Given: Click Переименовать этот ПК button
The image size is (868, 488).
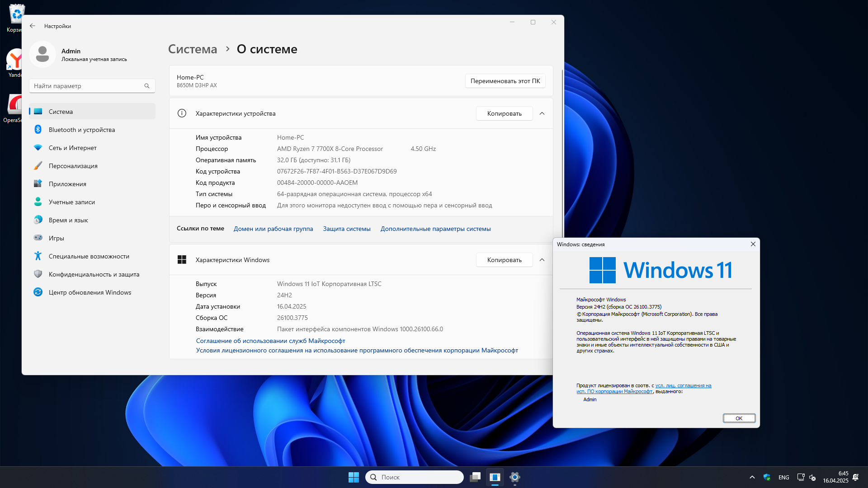Looking at the screenshot, I should pos(505,81).
